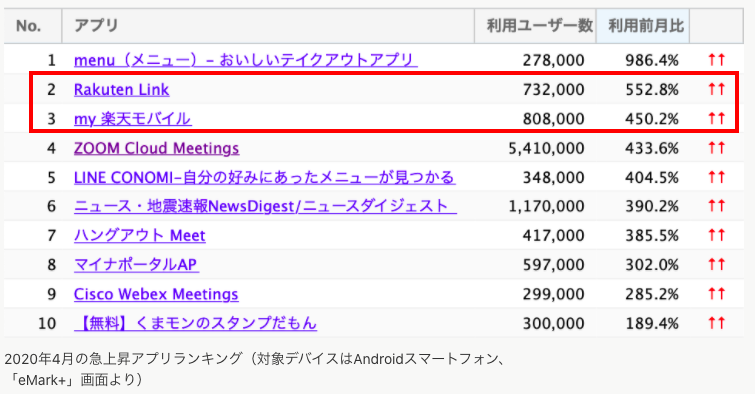This screenshot has width=755, height=394.
Task: Click the red up arrows in ZOOM row
Action: [x=716, y=147]
